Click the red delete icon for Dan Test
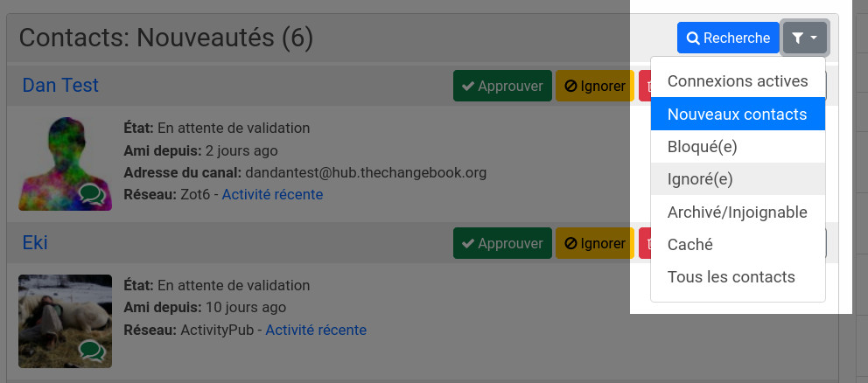868x383 pixels. [x=644, y=86]
